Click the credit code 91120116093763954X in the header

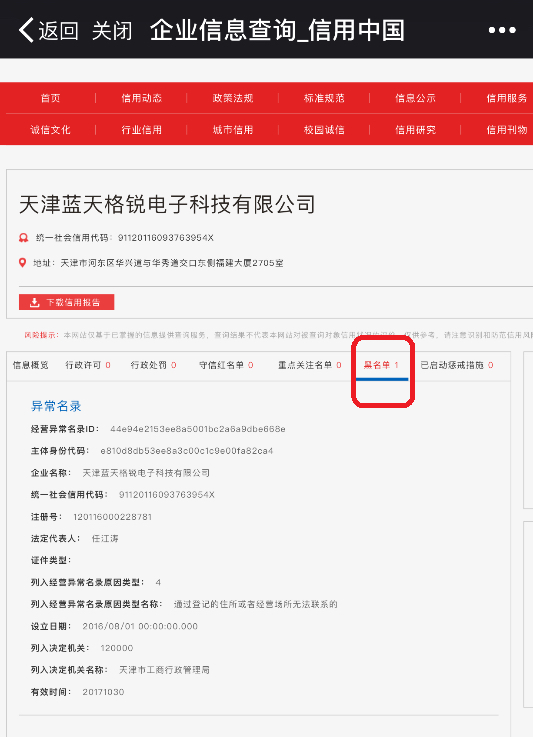pos(165,238)
